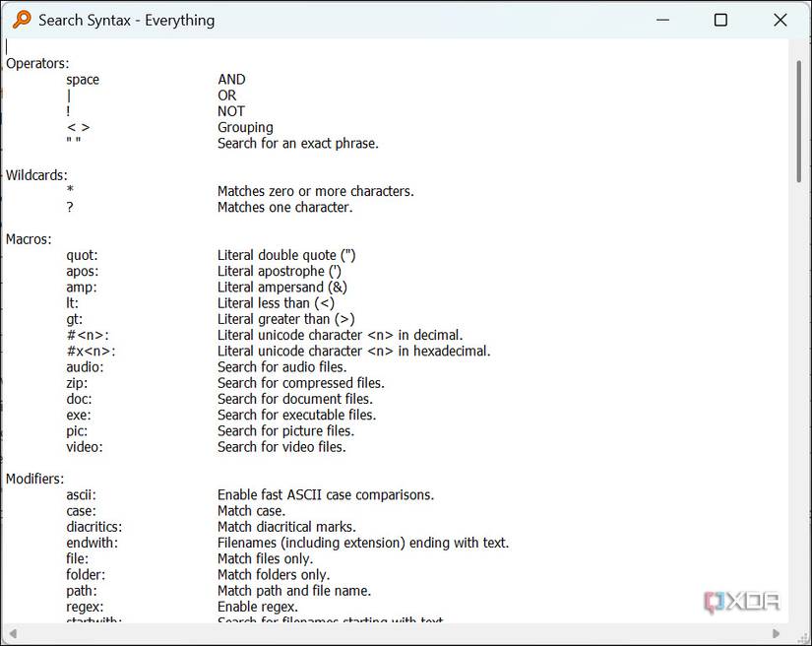812x646 pixels.
Task: Click 'Enable regex.' description text
Action: pyautogui.click(x=257, y=607)
